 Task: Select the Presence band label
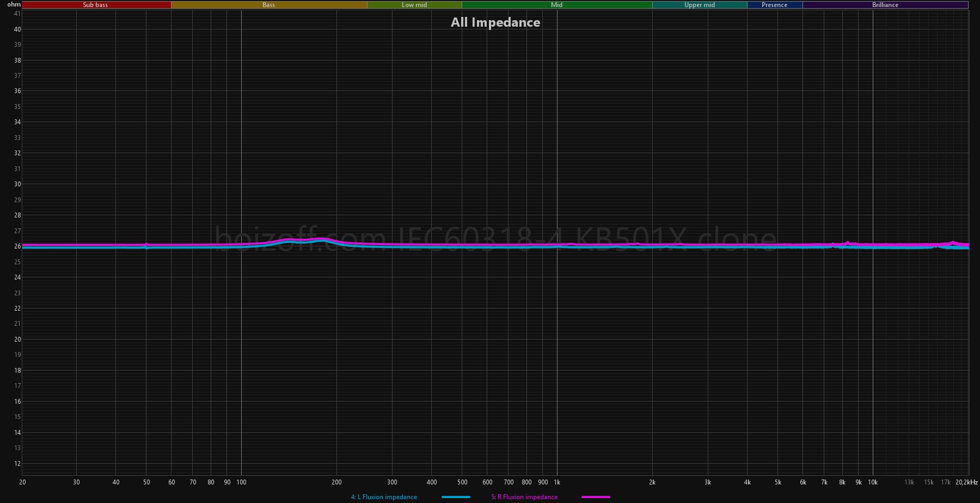click(774, 5)
